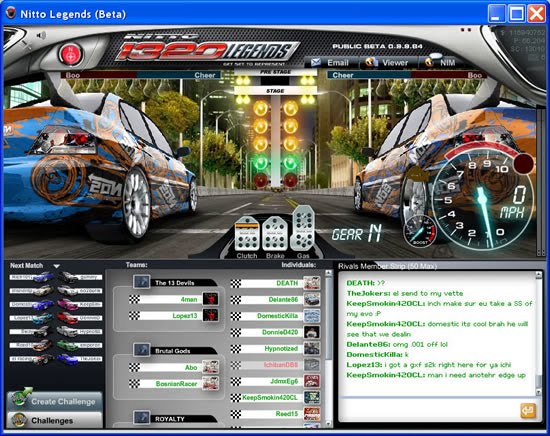This screenshot has height=436, width=550.
Task: Click 4man's avatar thumbnail
Action: click(210, 299)
